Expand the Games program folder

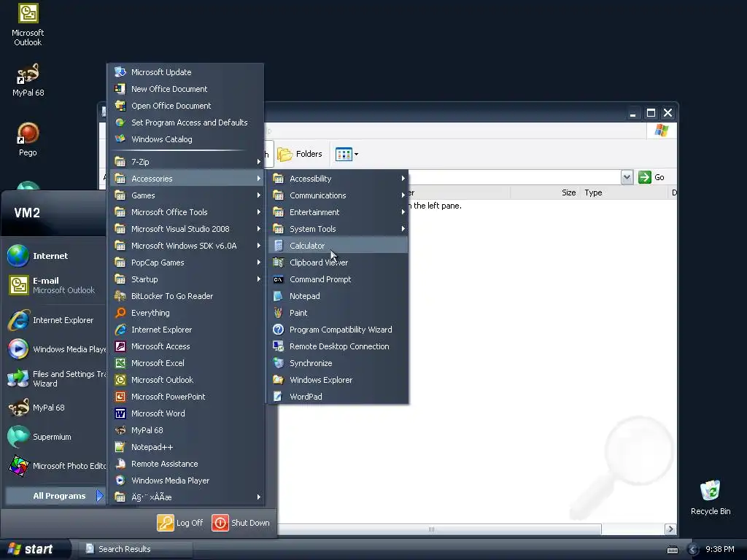tap(187, 195)
